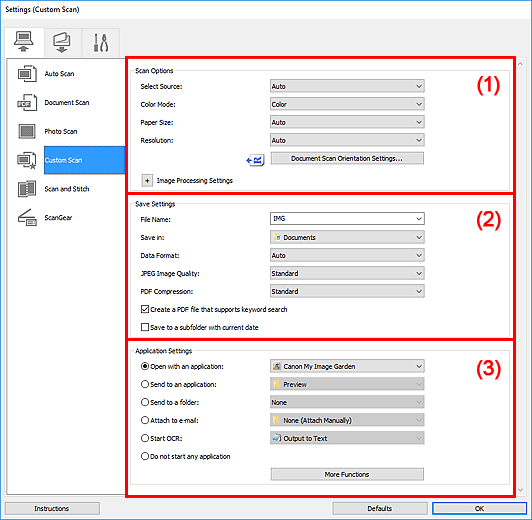532x520 pixels.
Task: Open the Color Mode dropdown
Action: [x=347, y=104]
